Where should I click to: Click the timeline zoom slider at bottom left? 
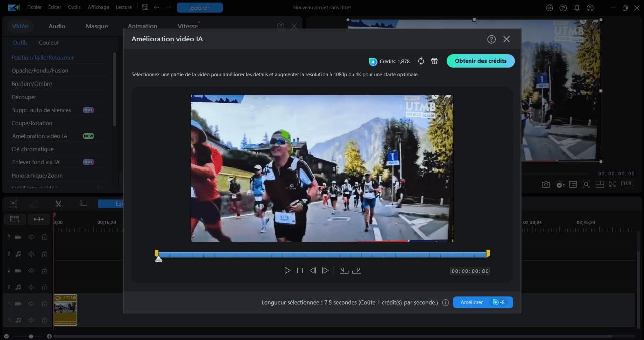(x=30, y=336)
